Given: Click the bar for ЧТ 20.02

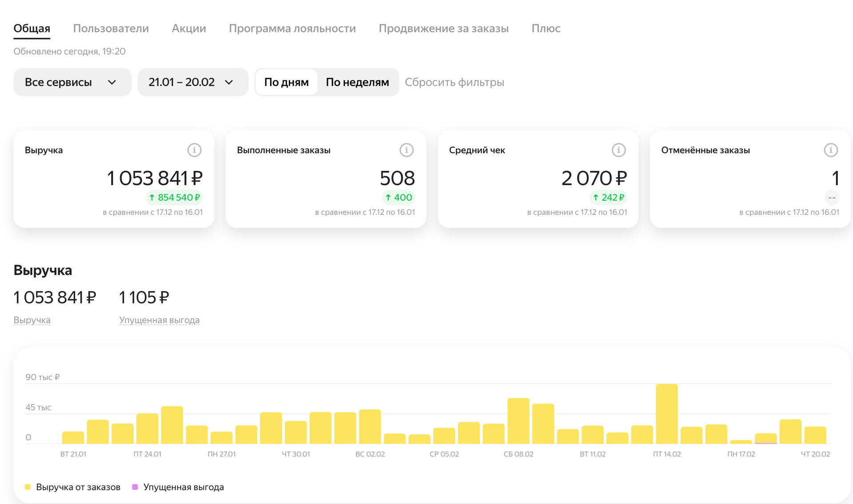Looking at the screenshot, I should (x=815, y=435).
